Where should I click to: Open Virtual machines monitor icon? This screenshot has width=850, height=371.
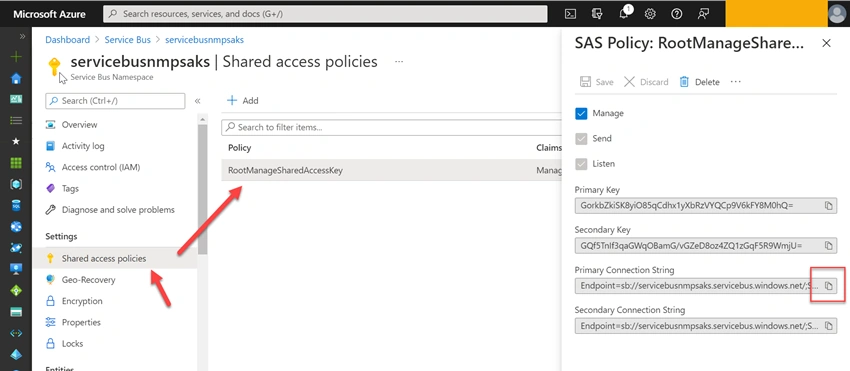pos(16,269)
